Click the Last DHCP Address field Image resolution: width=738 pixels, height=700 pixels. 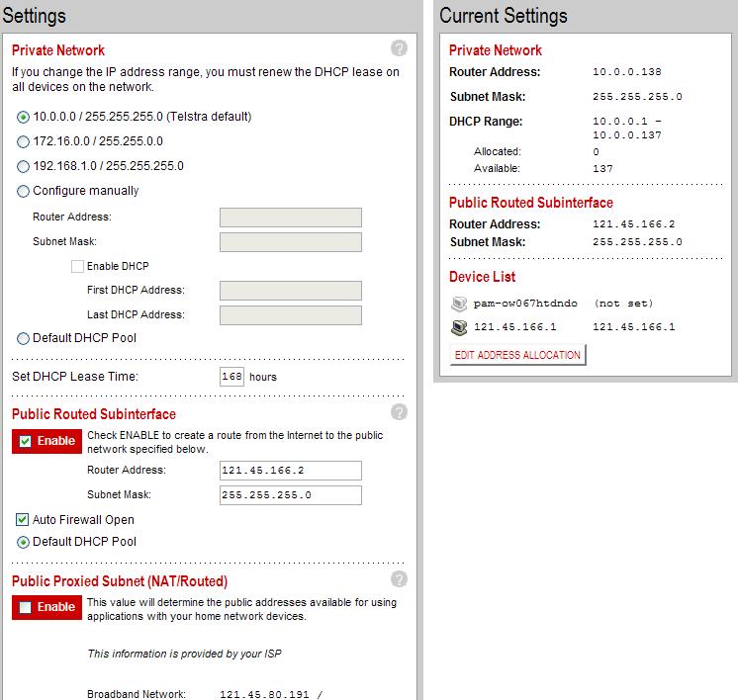pyautogui.click(x=291, y=315)
